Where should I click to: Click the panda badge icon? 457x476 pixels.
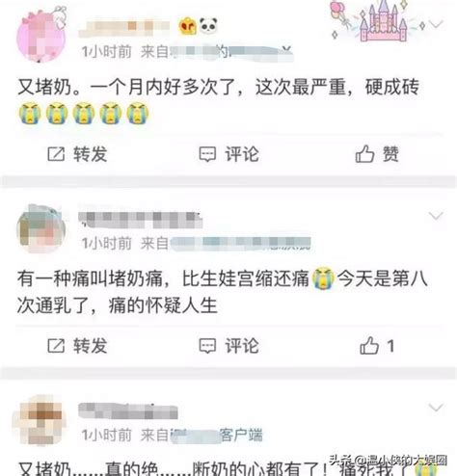tap(208, 26)
